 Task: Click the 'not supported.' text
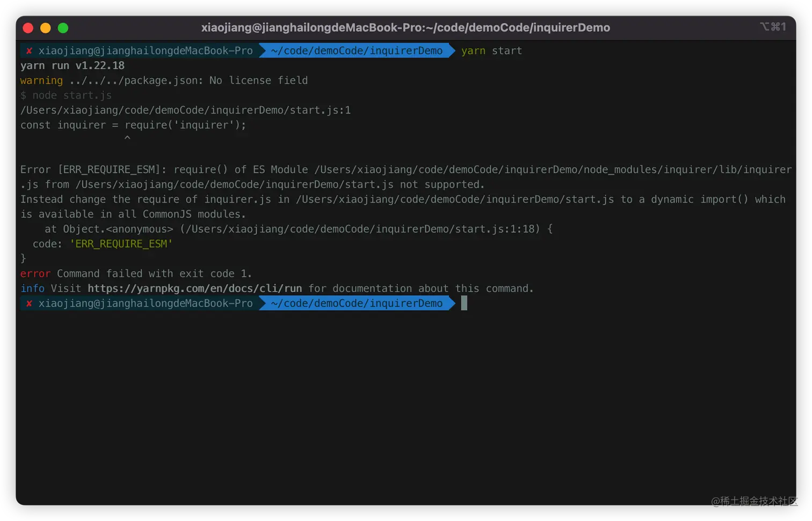tap(442, 185)
